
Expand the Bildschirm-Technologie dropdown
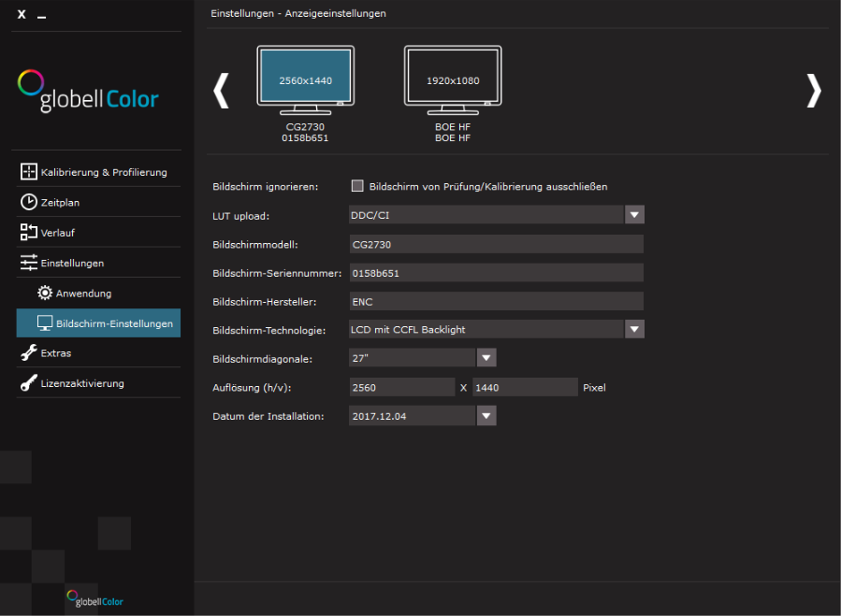point(634,329)
